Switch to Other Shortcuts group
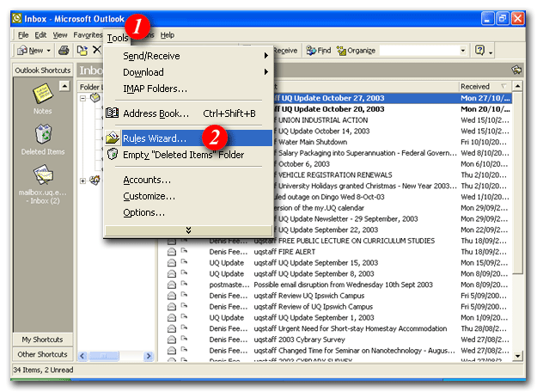 42,354
